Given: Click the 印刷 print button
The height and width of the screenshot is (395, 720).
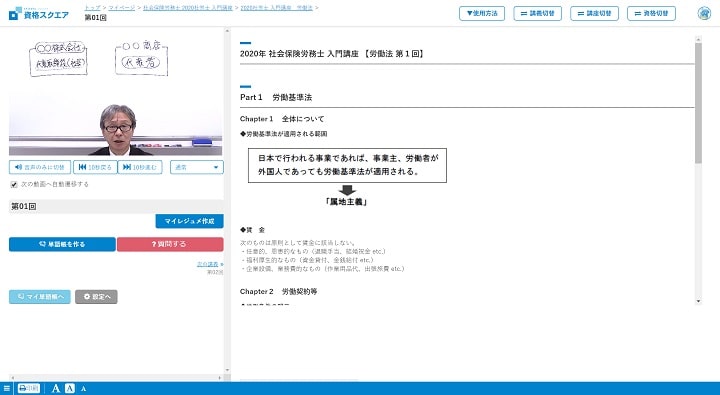Looking at the screenshot, I should (29, 389).
